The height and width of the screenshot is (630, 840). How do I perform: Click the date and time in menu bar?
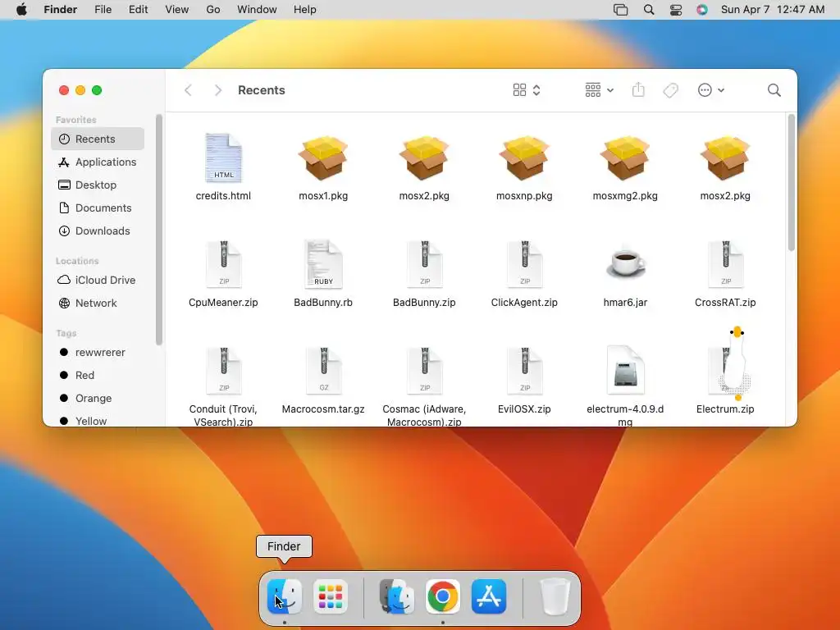[773, 10]
